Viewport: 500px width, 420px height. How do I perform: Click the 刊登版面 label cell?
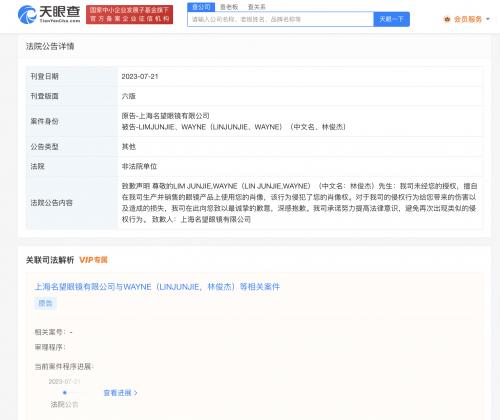click(x=72, y=96)
